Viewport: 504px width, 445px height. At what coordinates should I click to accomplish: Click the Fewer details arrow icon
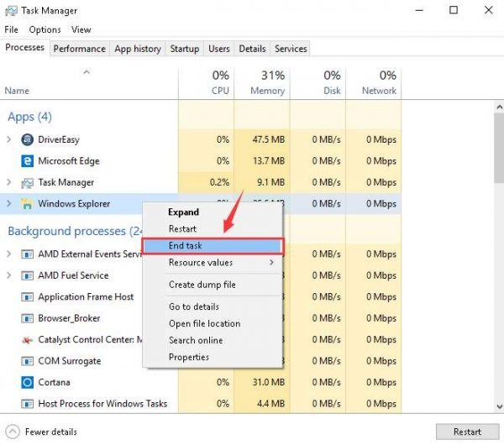[x=13, y=432]
